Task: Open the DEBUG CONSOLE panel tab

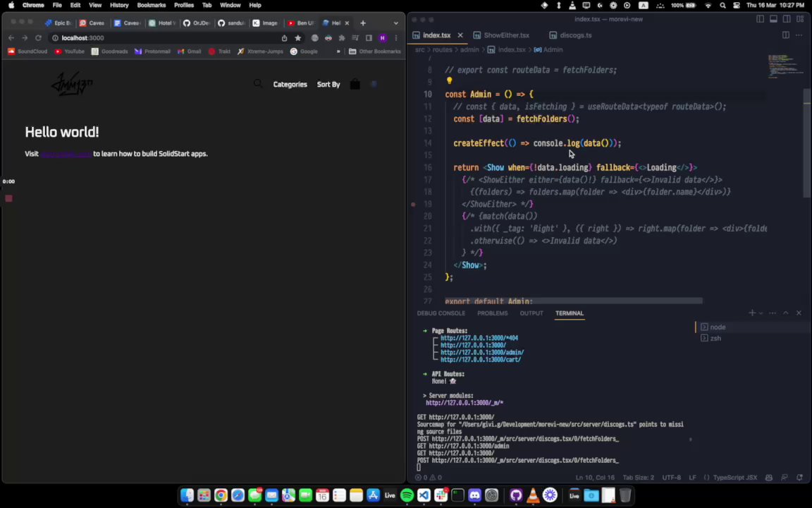Action: [441, 313]
